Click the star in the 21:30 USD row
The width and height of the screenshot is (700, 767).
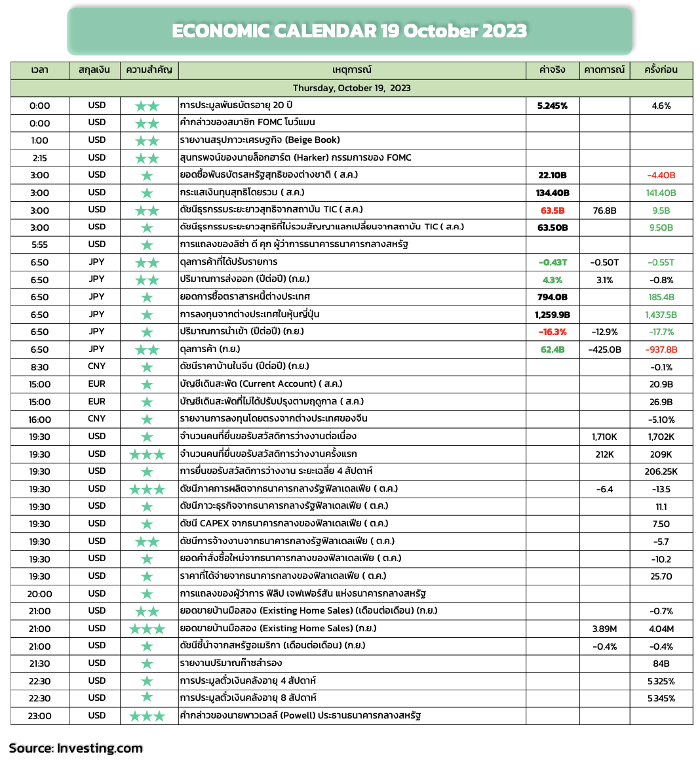147,664
